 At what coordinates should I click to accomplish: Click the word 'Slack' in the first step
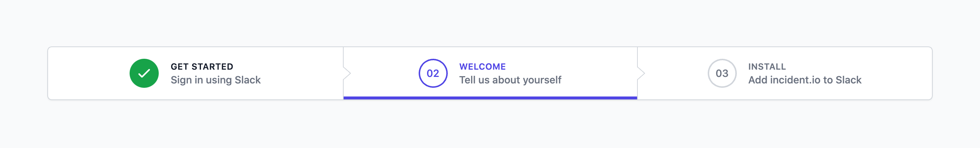pyautogui.click(x=248, y=80)
